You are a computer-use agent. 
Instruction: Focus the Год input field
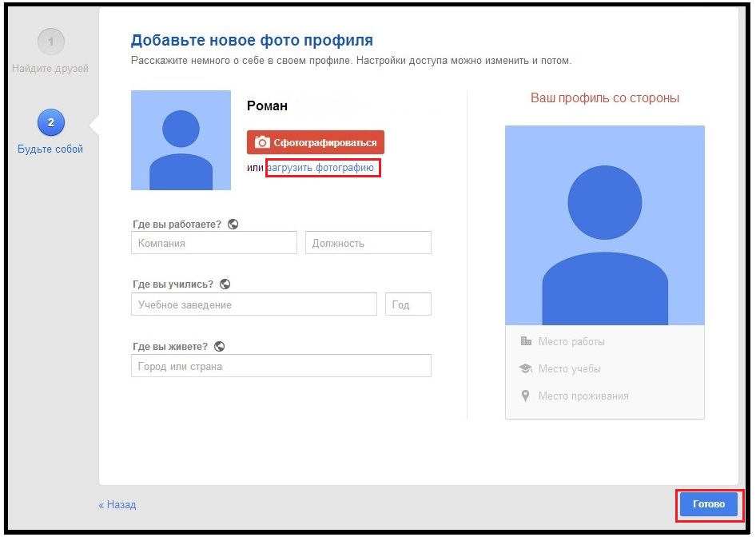coord(408,304)
